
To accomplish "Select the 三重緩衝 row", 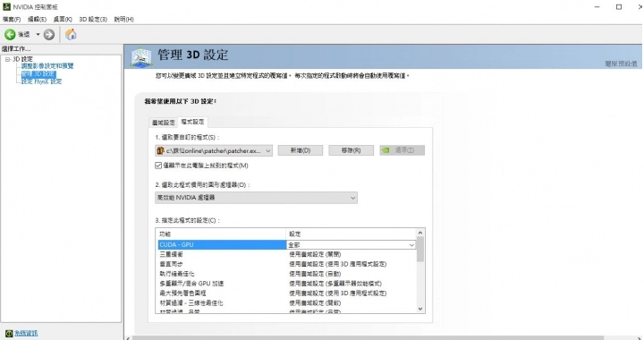I will [222, 255].
